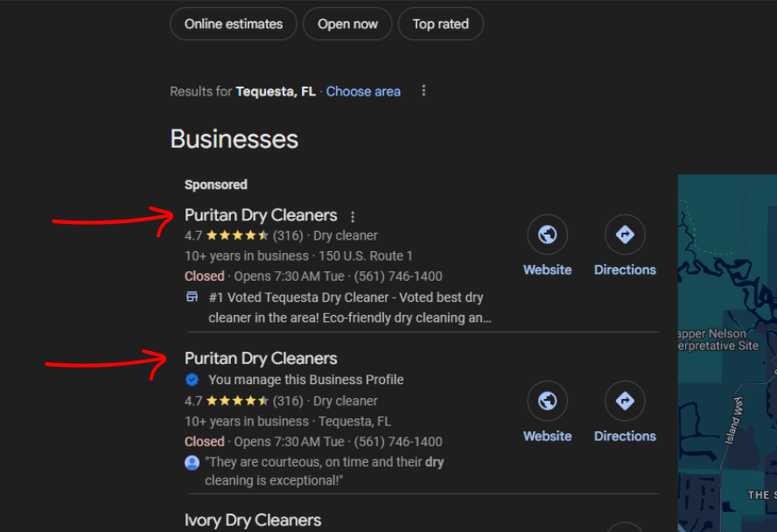
Task: Click the map preview panel
Action: [x=727, y=350]
